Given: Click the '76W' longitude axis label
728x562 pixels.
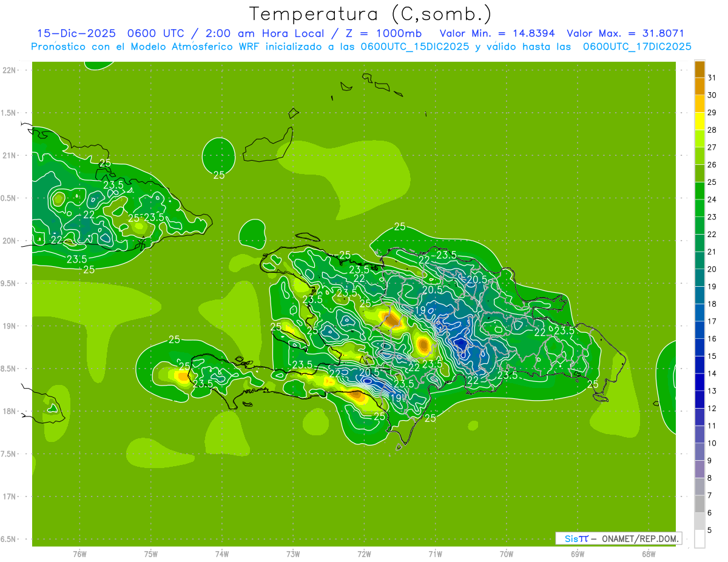Looking at the screenshot, I should [x=79, y=554].
